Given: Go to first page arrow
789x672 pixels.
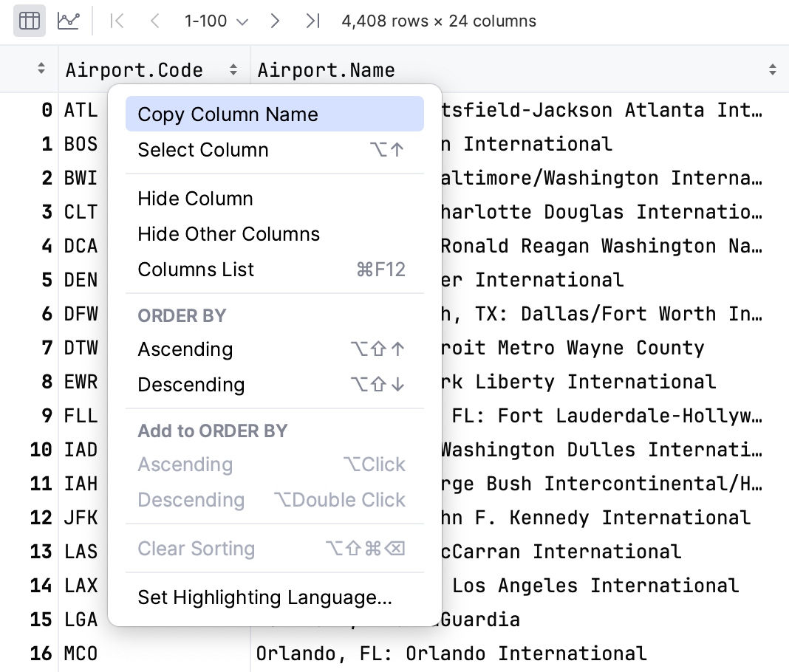Looking at the screenshot, I should (117, 21).
